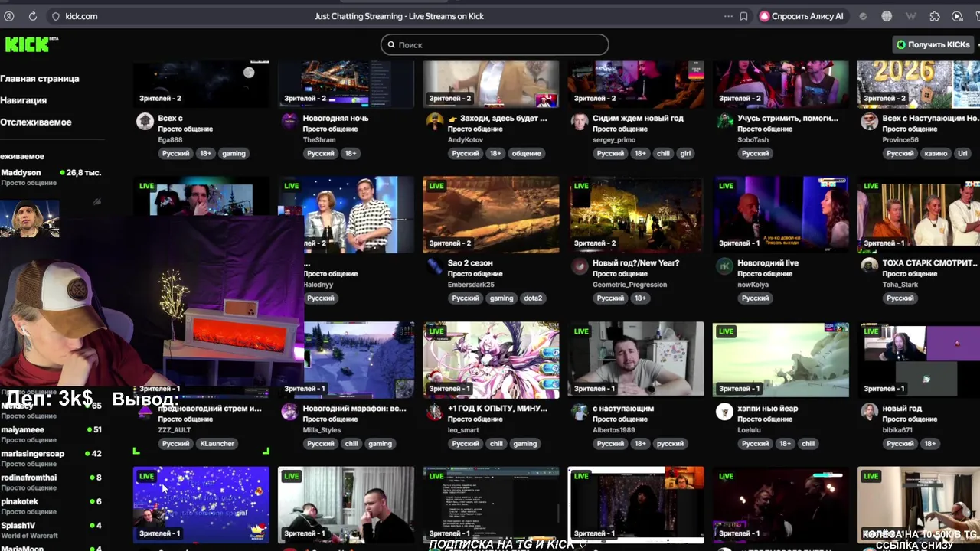Click the Province56 streamer avatar

(x=869, y=121)
